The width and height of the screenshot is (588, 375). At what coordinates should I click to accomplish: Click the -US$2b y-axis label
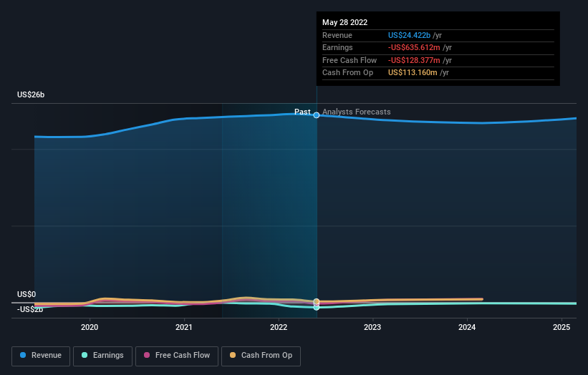(x=30, y=309)
